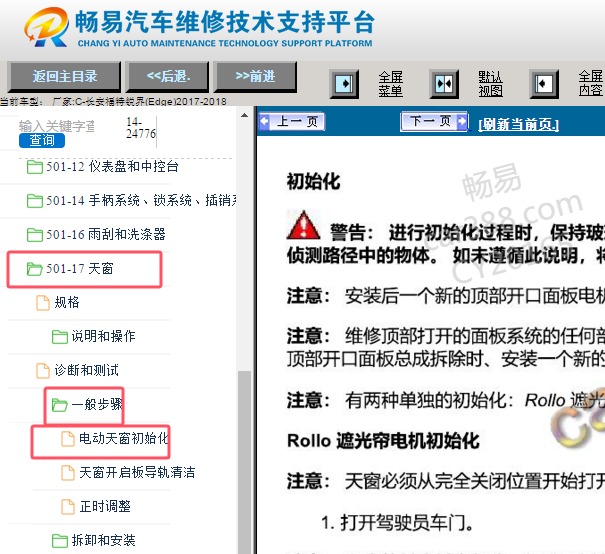
Task: Click the 全屏菜单 label
Action: pyautogui.click(x=390, y=84)
